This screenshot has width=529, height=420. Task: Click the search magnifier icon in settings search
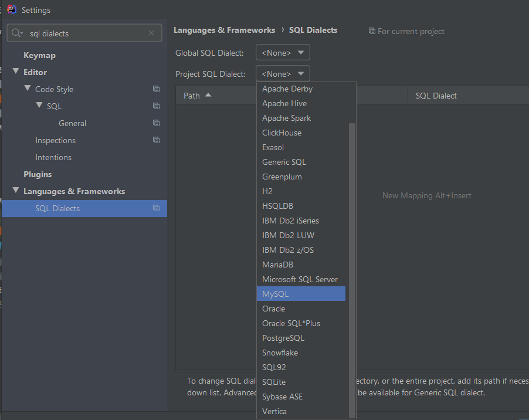click(16, 33)
